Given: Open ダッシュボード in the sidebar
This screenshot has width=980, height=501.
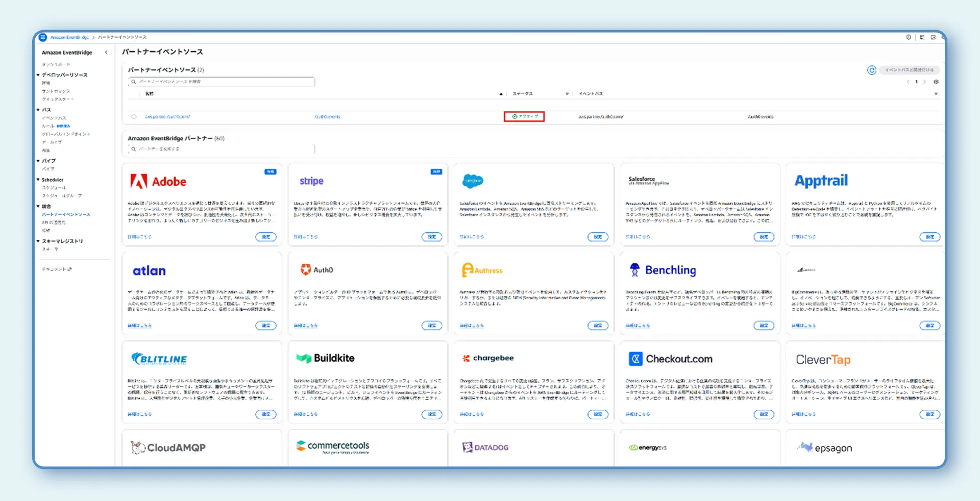Looking at the screenshot, I should pos(56,65).
